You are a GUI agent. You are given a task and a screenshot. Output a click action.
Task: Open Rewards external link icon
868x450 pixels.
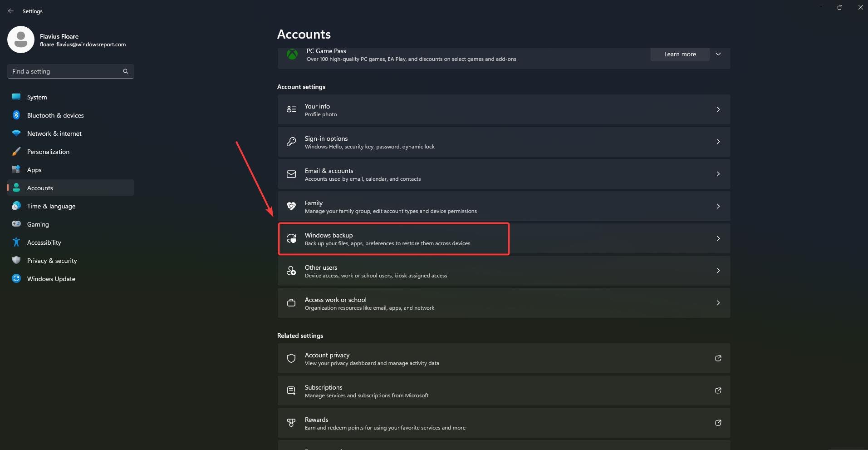point(718,423)
